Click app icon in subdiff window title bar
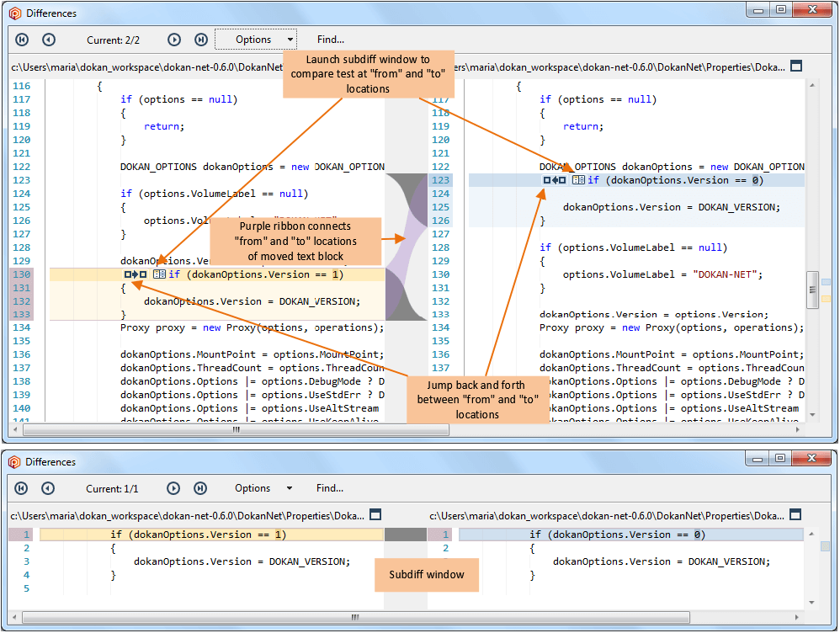This screenshot has width=840, height=633. (14, 462)
